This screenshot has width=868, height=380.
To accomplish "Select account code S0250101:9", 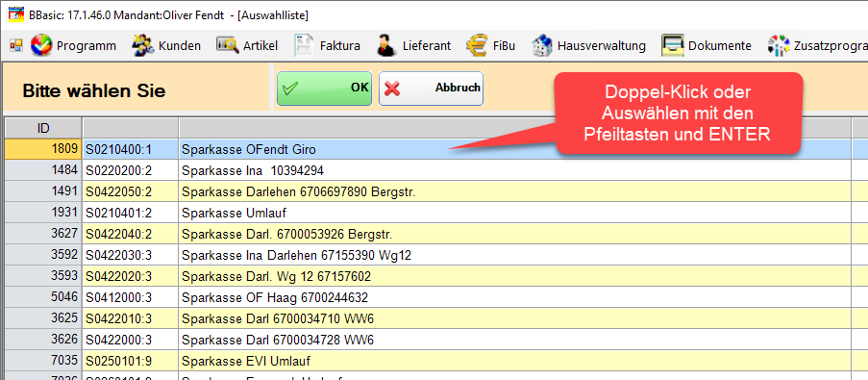I will [130, 361].
